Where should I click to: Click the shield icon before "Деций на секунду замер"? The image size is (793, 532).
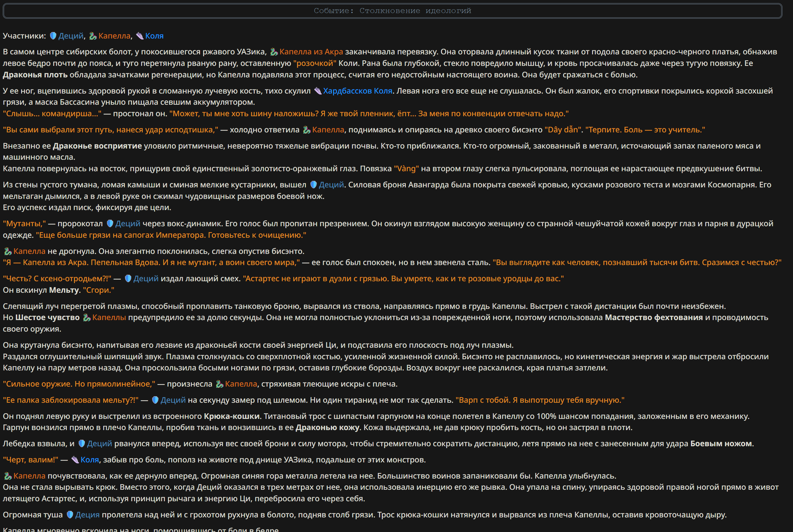pyautogui.click(x=155, y=400)
